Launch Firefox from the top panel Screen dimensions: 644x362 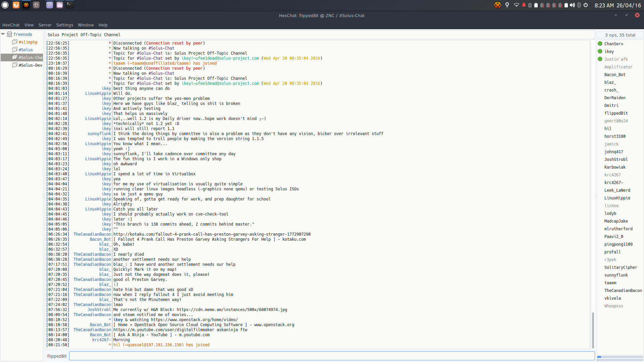point(16,5)
